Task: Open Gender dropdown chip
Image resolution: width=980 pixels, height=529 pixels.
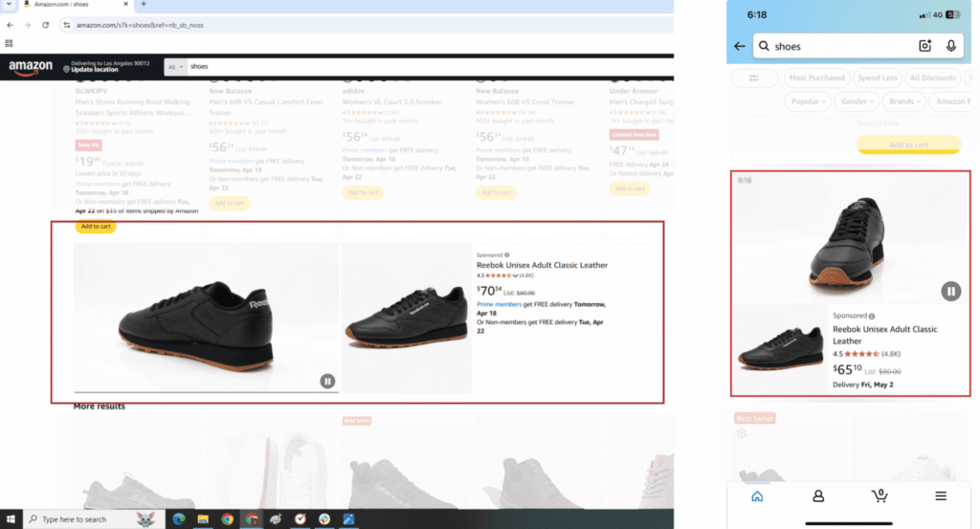Action: (857, 101)
